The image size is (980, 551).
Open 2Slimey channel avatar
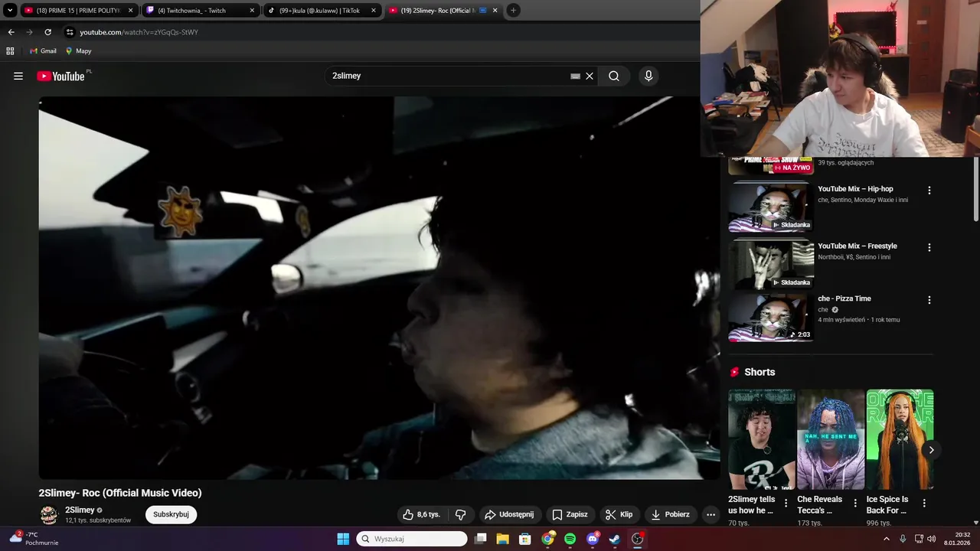click(49, 515)
